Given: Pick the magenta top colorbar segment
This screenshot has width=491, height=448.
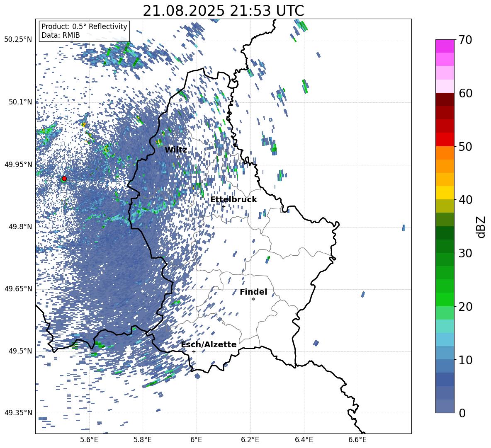Looking at the screenshot, I should tap(445, 46).
